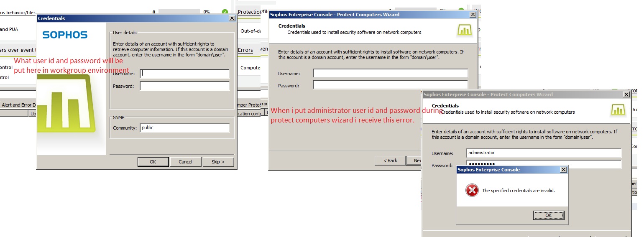Click the Skip > button in Credentials dialog
This screenshot has width=644, height=237.
tap(218, 162)
